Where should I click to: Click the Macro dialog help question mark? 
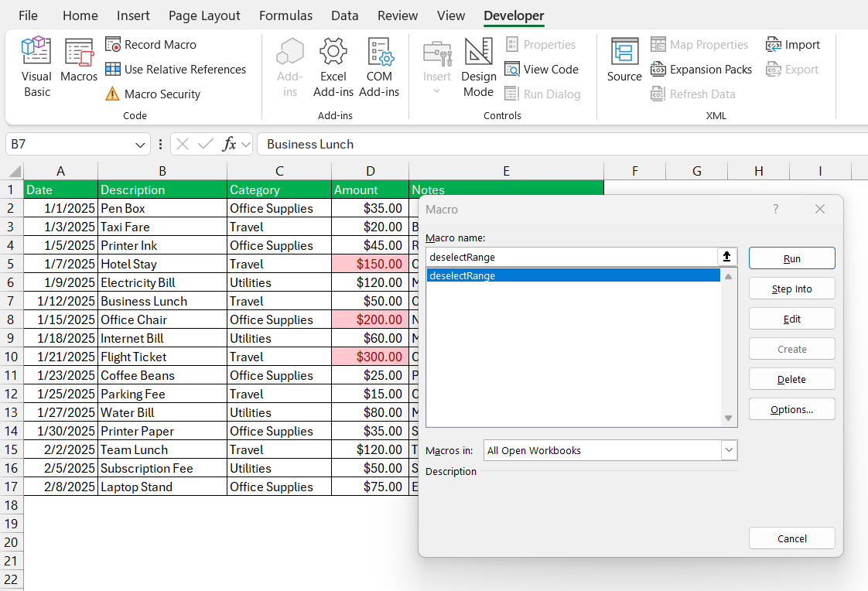[x=776, y=209]
